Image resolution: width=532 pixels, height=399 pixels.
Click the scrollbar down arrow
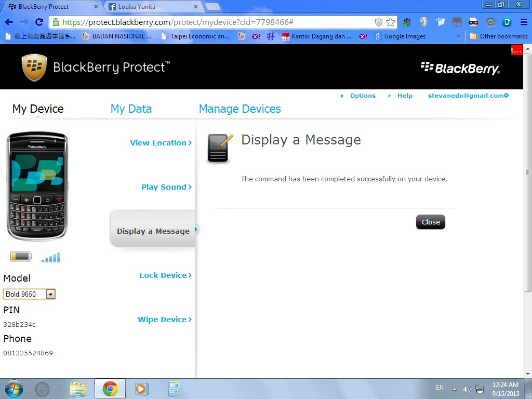pyautogui.click(x=527, y=375)
